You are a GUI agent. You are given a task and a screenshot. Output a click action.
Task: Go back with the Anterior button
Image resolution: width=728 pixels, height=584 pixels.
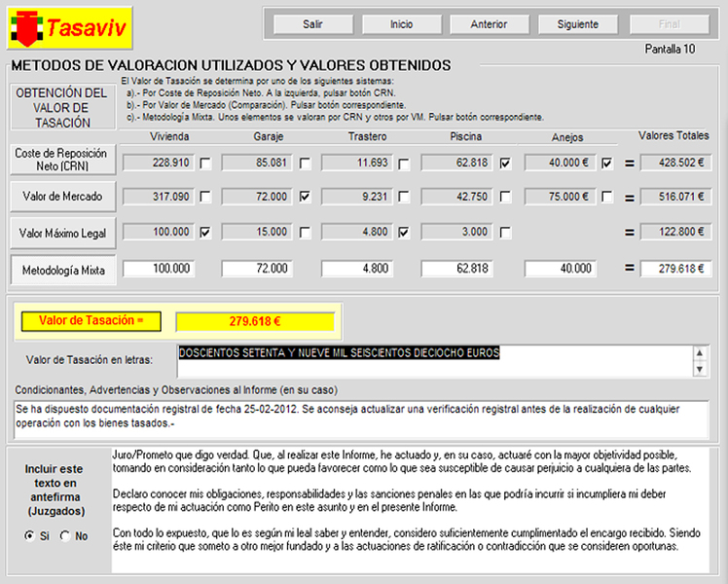490,24
